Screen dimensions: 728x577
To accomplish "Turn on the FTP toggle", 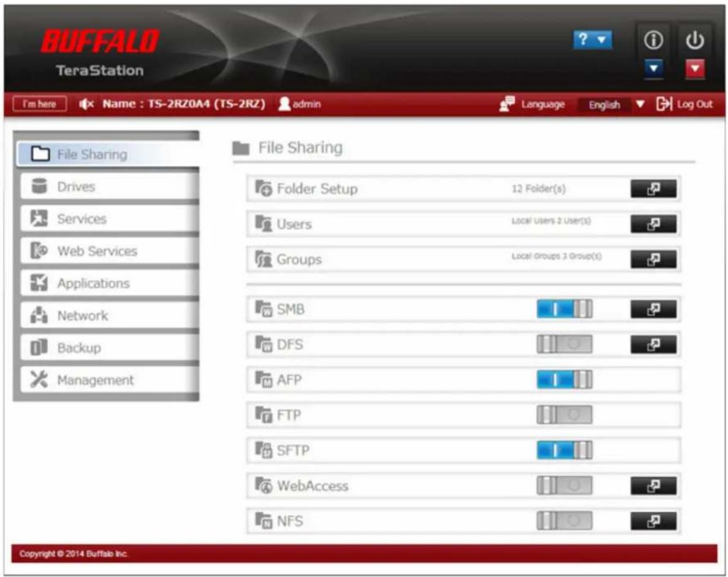I will click(565, 415).
